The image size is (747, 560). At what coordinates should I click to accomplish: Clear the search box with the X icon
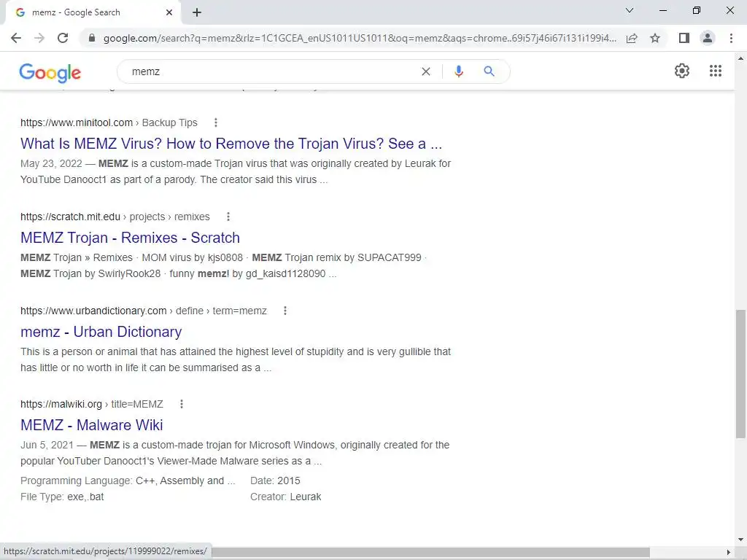click(426, 71)
